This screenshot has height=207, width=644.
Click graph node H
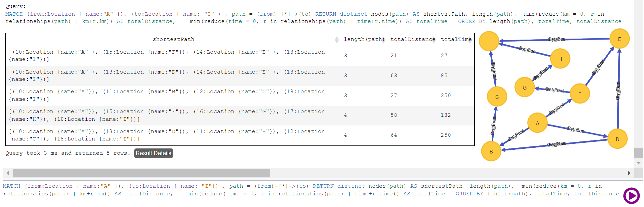coord(560,59)
